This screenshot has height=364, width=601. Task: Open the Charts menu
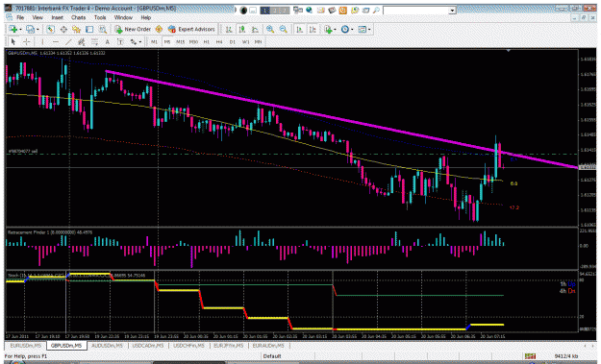(x=78, y=17)
